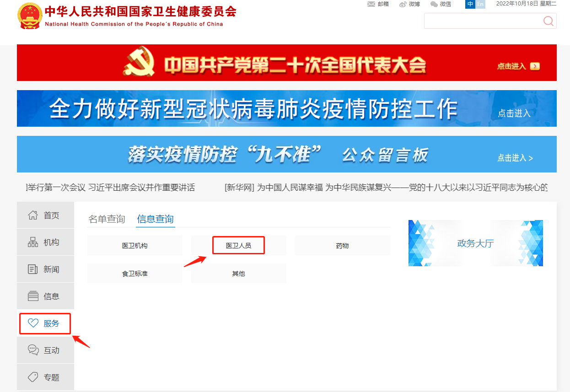Switch language to En
570x392 pixels.
coord(480,4)
